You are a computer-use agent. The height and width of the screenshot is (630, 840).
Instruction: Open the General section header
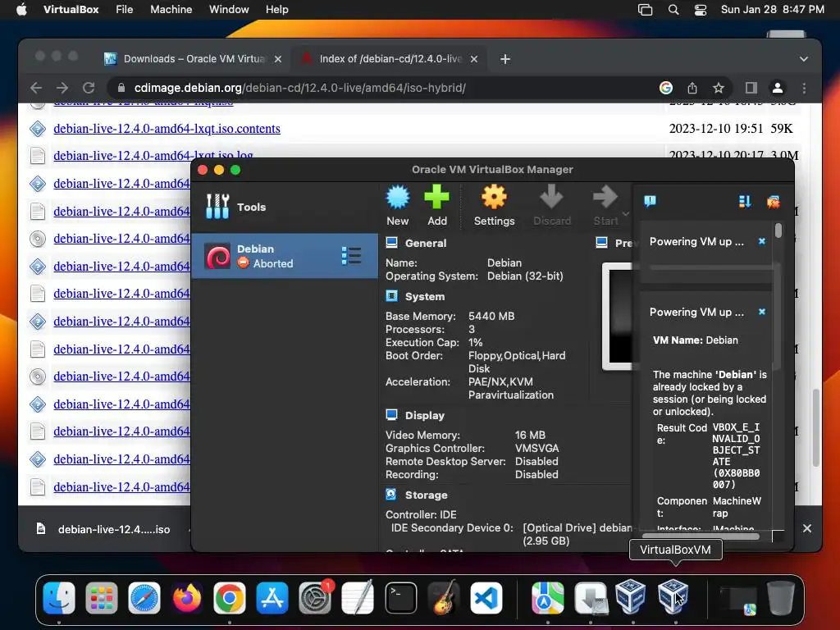tap(426, 243)
